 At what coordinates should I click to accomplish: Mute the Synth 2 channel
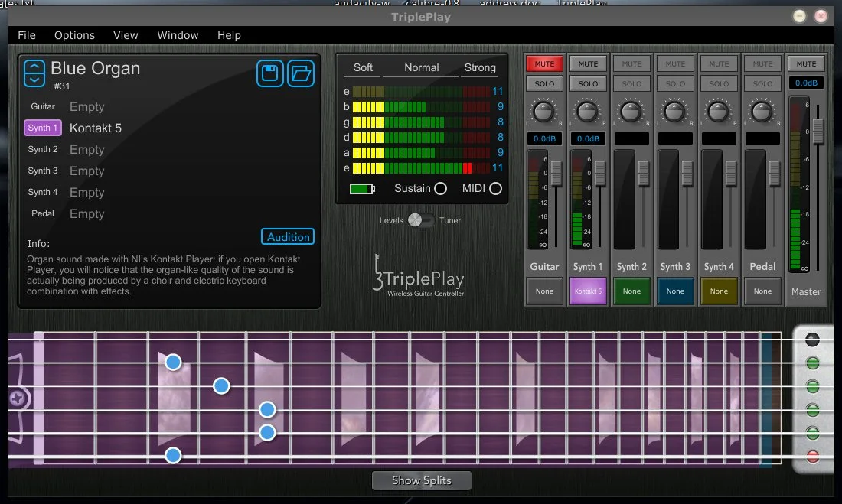(631, 64)
